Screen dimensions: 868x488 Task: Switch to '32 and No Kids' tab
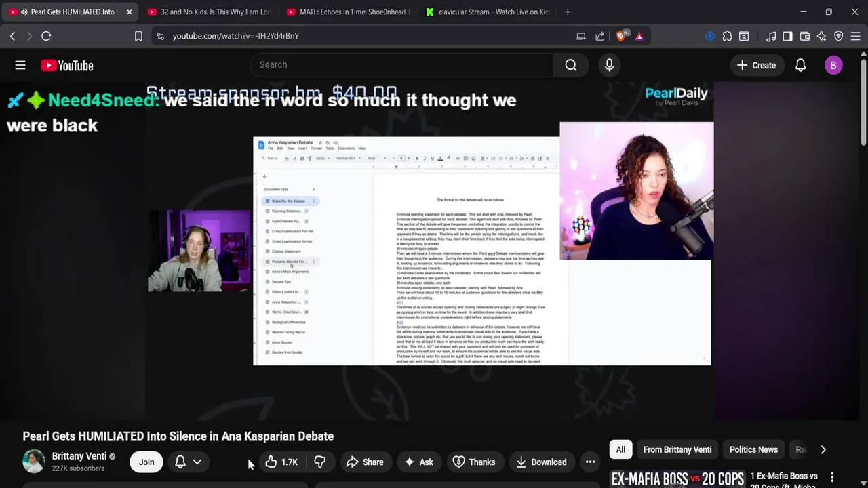pyautogui.click(x=209, y=12)
